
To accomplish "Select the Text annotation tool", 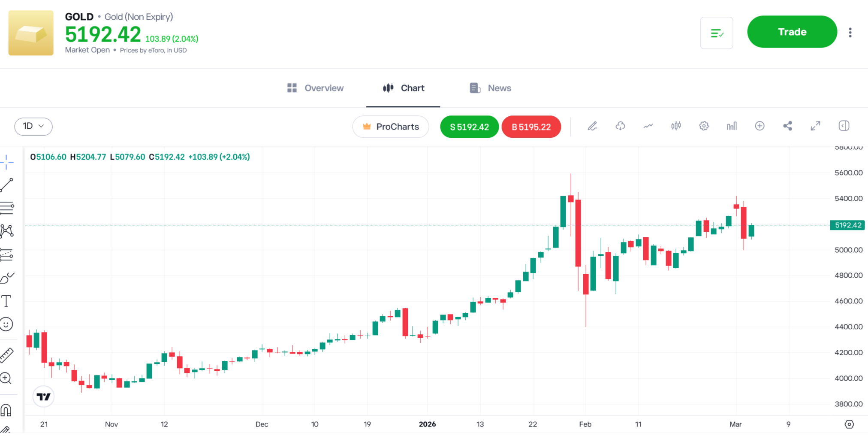I will point(7,301).
